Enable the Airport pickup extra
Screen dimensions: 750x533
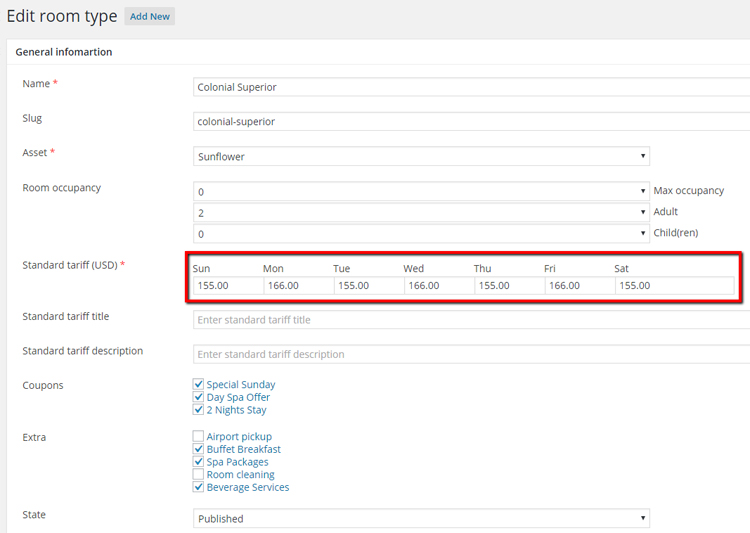tap(198, 437)
